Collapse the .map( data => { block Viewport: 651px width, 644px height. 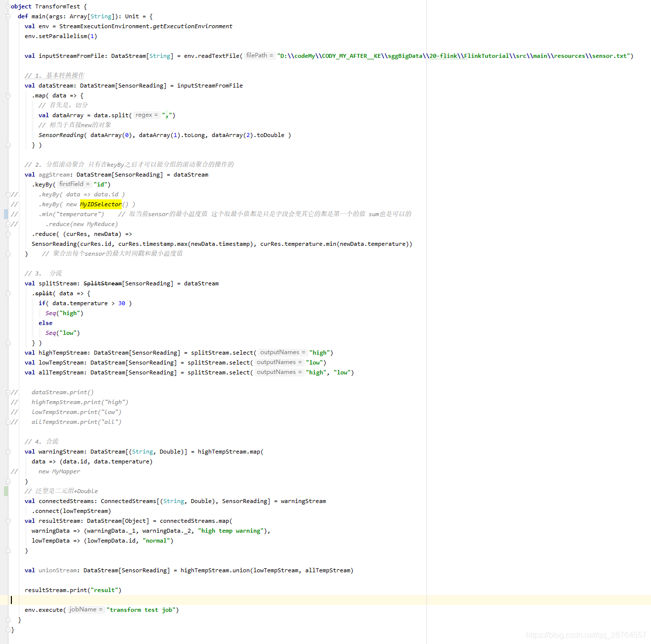click(8, 95)
